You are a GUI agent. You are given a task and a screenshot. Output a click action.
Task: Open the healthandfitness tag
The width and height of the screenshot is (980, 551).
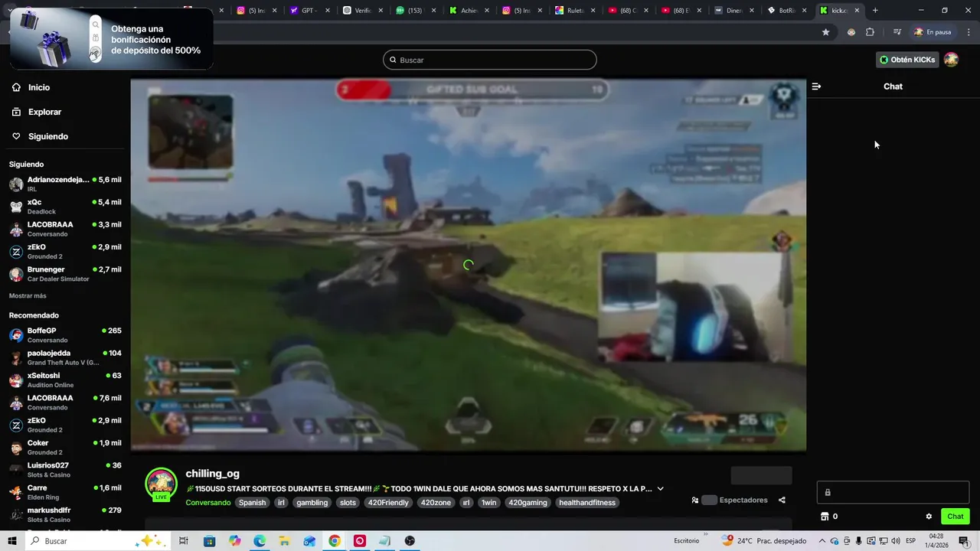(588, 503)
